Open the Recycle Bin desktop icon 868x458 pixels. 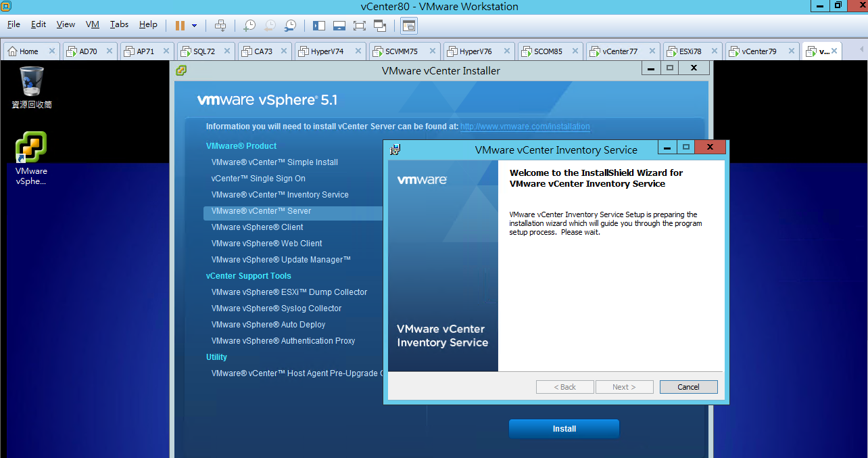(x=32, y=87)
